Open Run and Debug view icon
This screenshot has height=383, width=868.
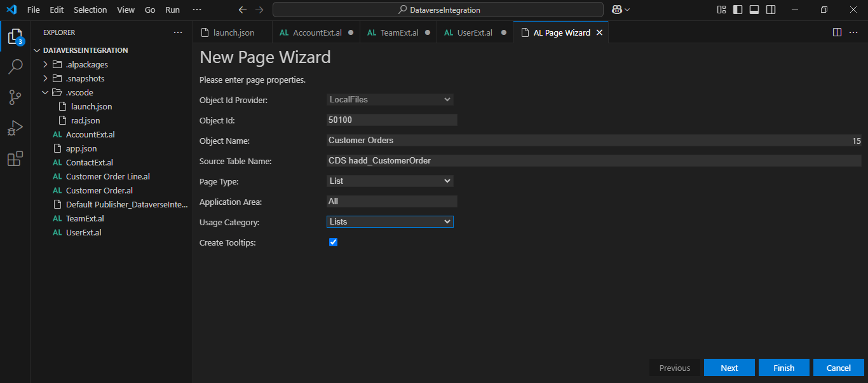pos(15,128)
